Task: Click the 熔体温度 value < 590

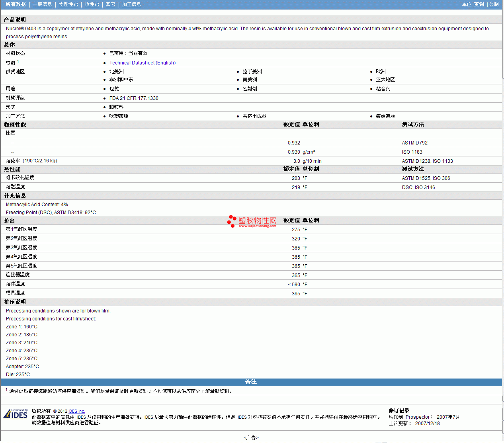Action: pos(294,285)
